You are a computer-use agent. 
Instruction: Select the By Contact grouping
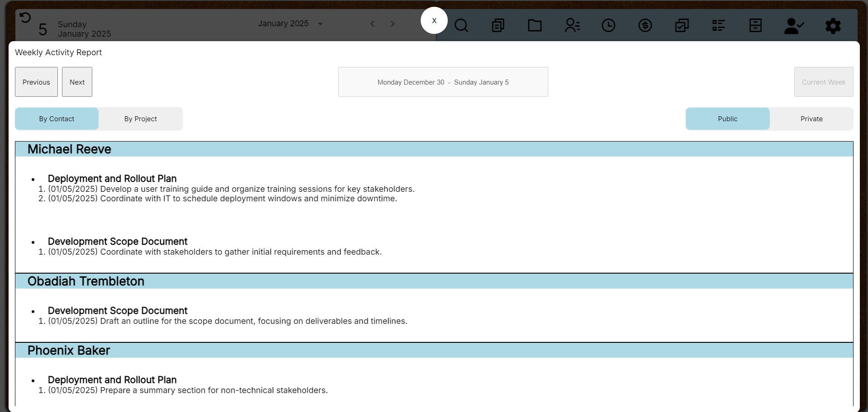57,119
